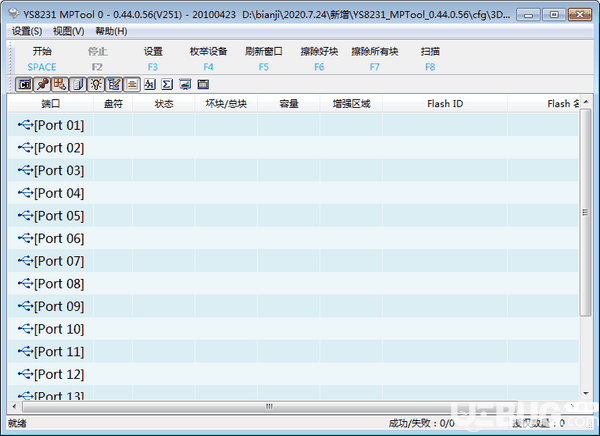
Task: Select the [Port 07] row
Action: click(293, 261)
